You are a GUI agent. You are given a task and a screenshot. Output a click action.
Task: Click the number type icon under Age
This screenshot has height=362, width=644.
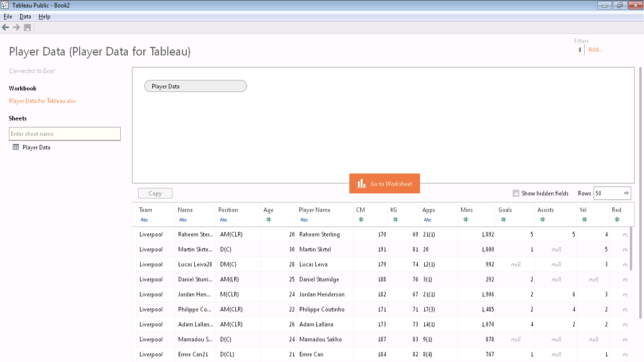pyautogui.click(x=268, y=220)
